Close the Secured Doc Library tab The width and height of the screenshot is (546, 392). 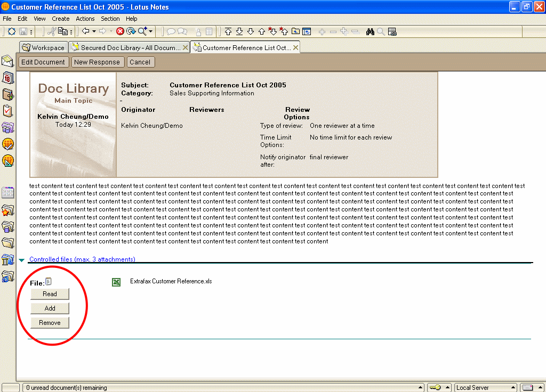click(185, 48)
